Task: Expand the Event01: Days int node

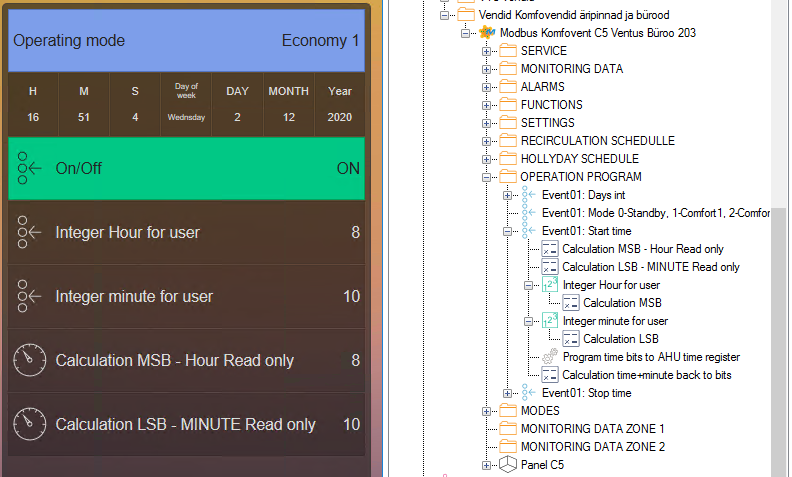Action: pyautogui.click(x=508, y=195)
